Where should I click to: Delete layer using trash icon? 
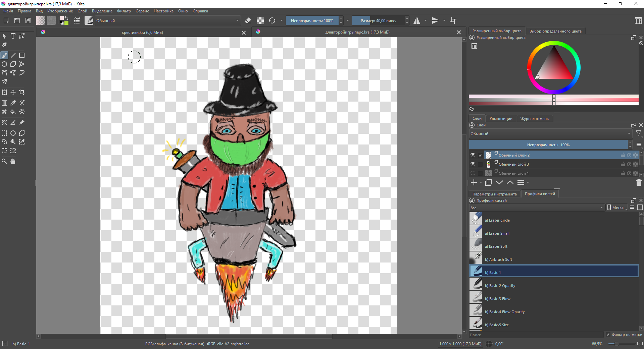[x=639, y=182]
